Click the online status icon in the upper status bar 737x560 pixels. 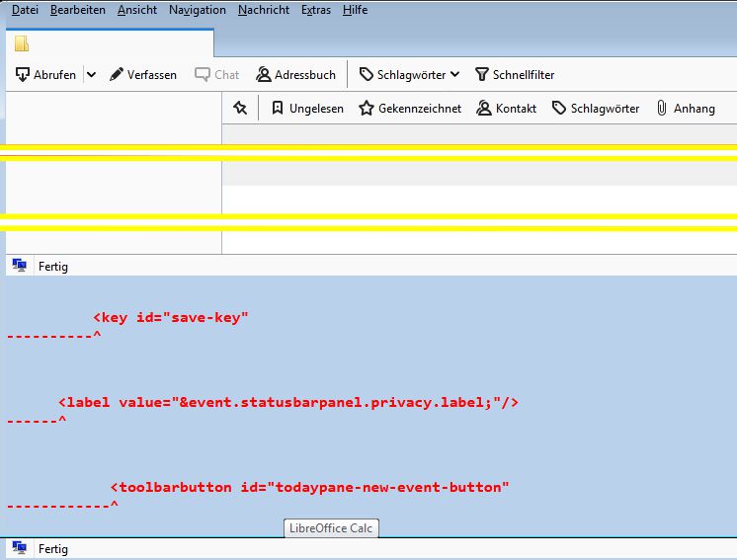click(x=19, y=266)
